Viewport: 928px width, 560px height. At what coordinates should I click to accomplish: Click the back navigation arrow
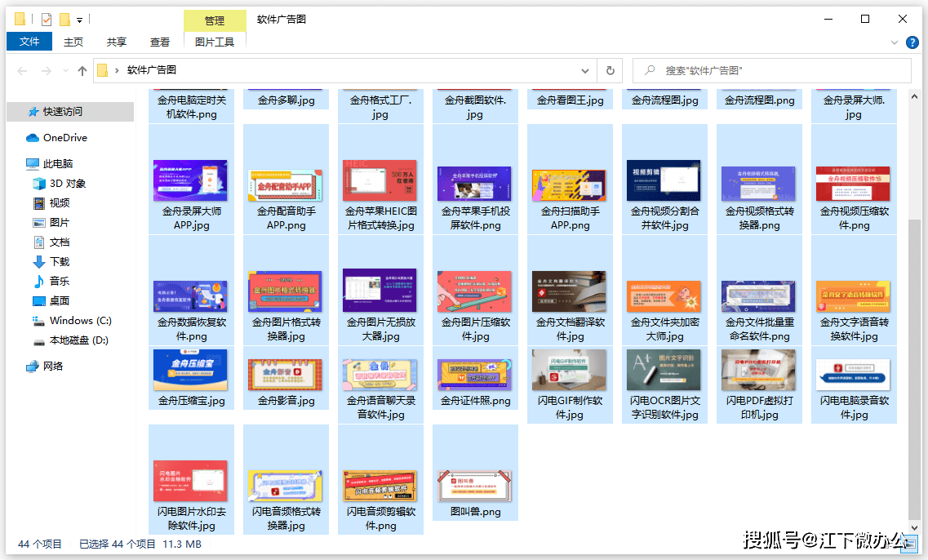(x=22, y=71)
